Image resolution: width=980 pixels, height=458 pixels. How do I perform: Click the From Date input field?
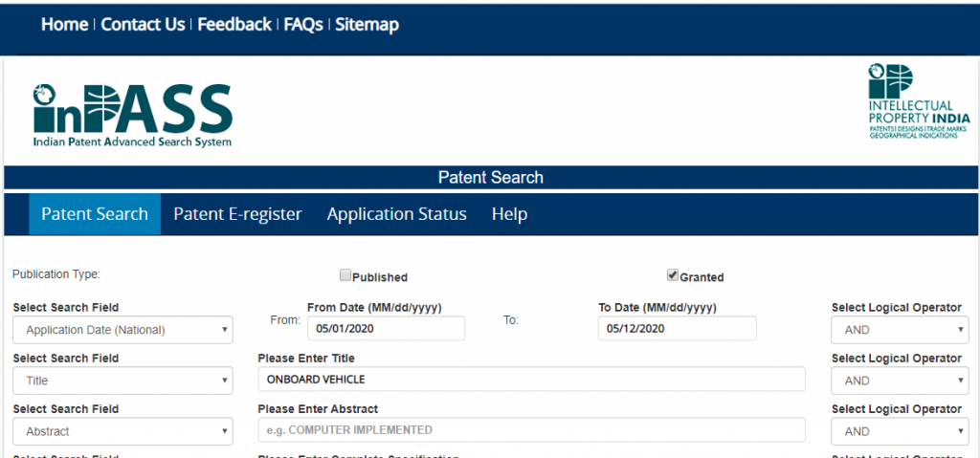386,328
